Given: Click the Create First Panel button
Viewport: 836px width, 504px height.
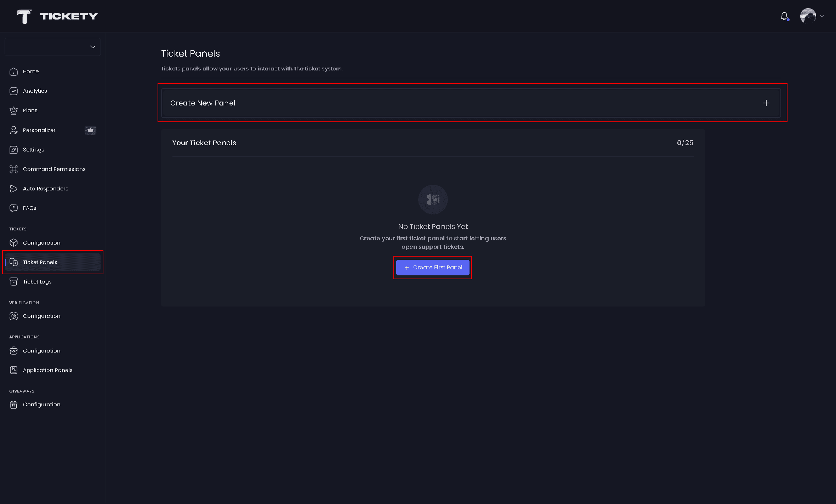Looking at the screenshot, I should click(x=433, y=268).
